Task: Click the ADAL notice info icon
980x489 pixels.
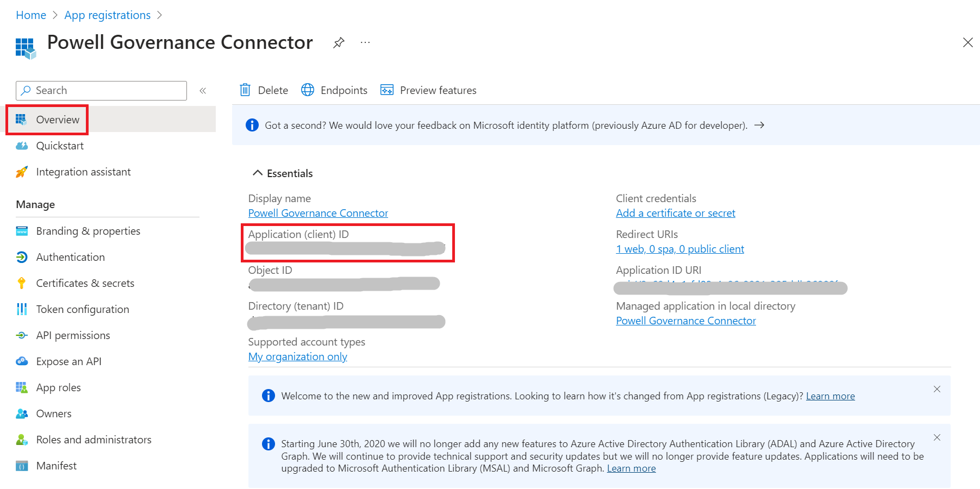Action: click(269, 444)
